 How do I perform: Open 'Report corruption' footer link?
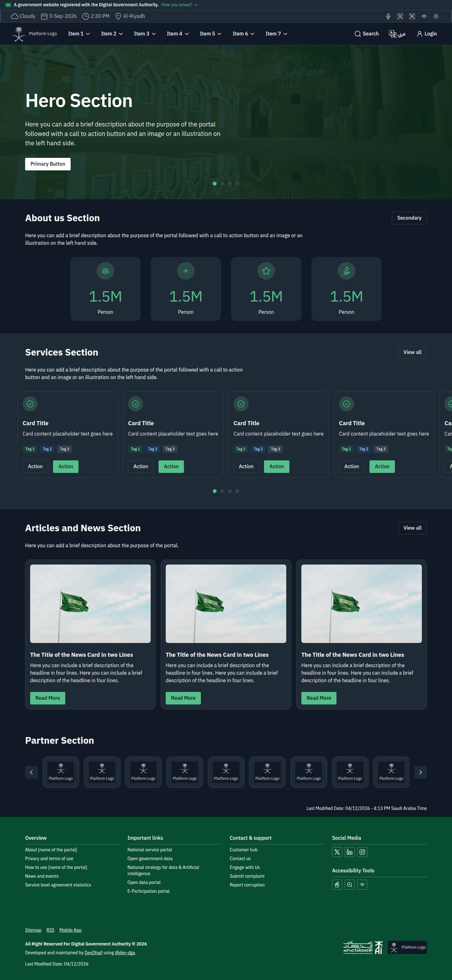click(247, 885)
